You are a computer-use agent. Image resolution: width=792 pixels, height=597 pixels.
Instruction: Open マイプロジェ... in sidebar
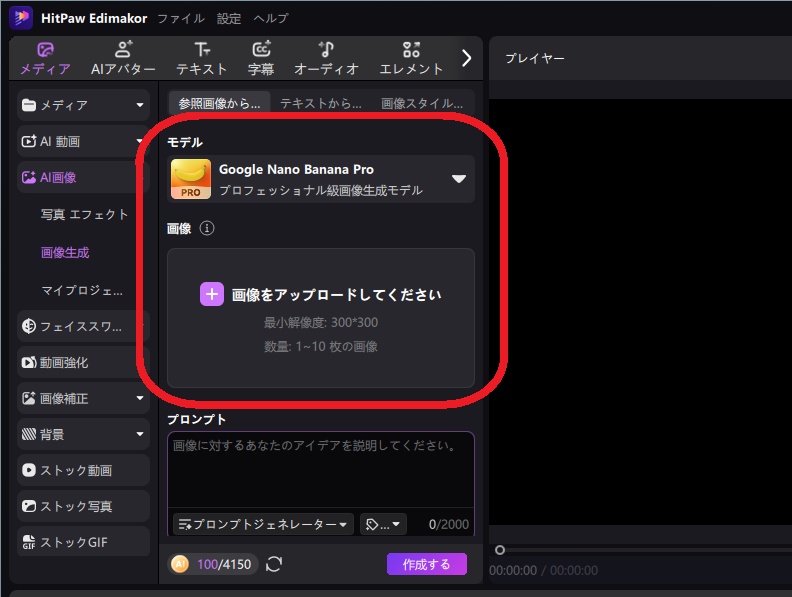pos(82,290)
